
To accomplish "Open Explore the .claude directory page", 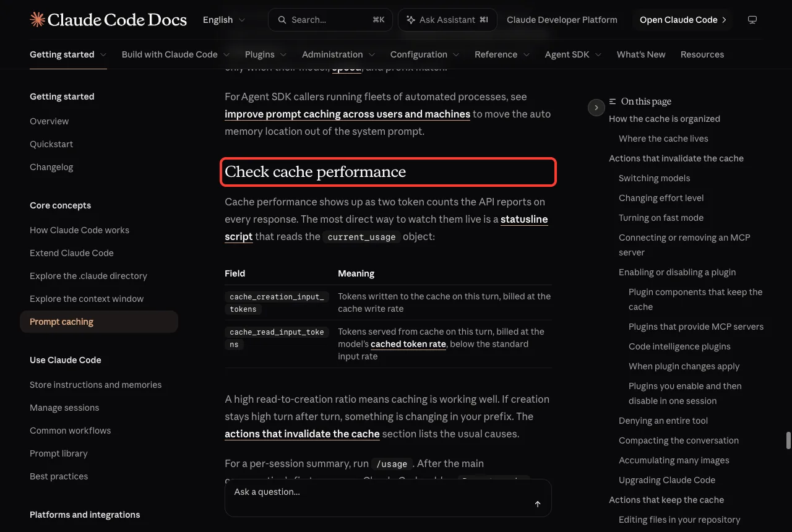I will point(88,276).
